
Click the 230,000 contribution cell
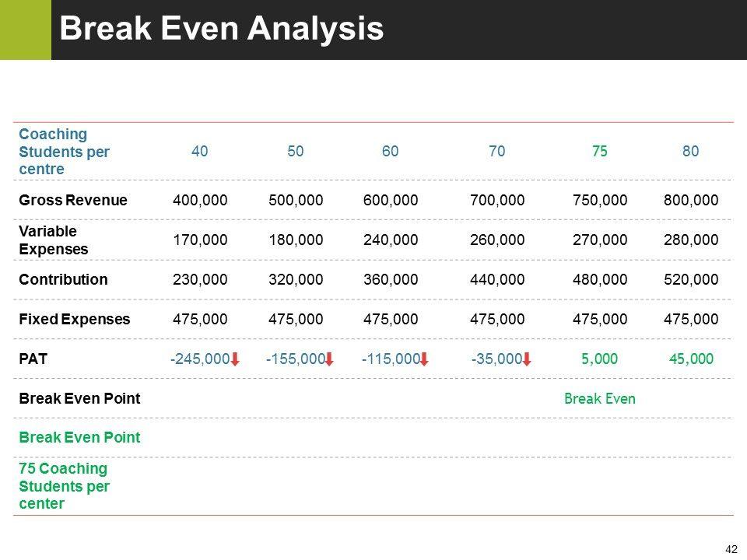(200, 279)
